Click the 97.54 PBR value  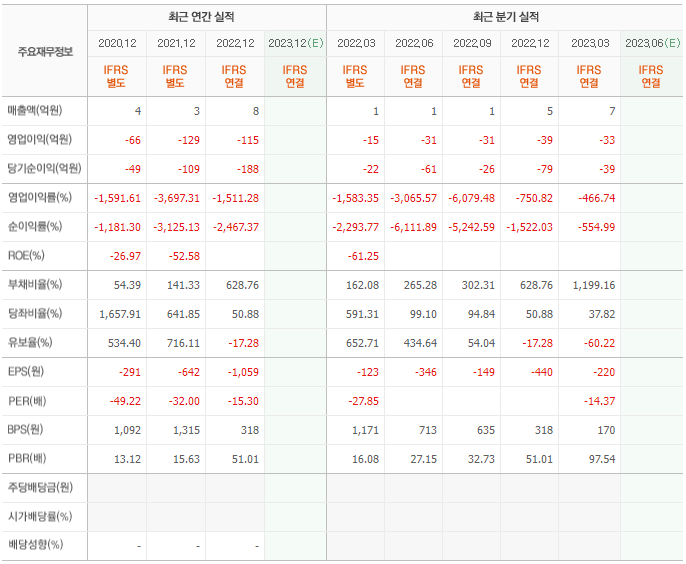click(x=602, y=459)
